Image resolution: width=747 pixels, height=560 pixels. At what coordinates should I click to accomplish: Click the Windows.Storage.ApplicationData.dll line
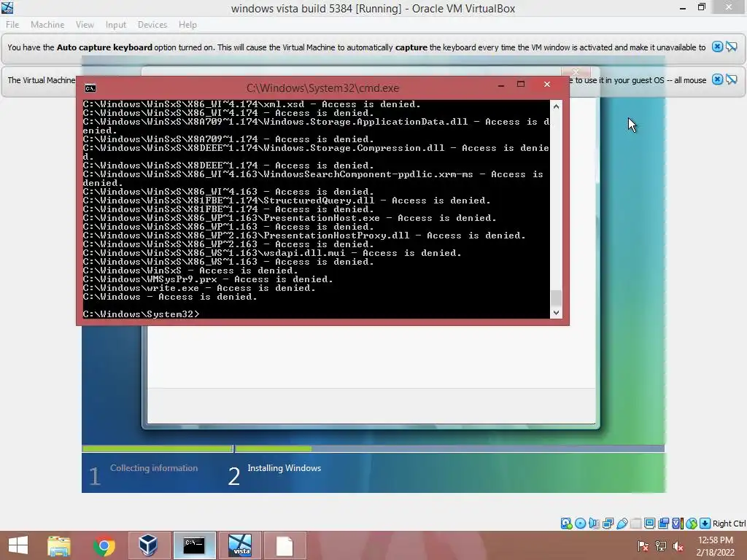(316, 126)
